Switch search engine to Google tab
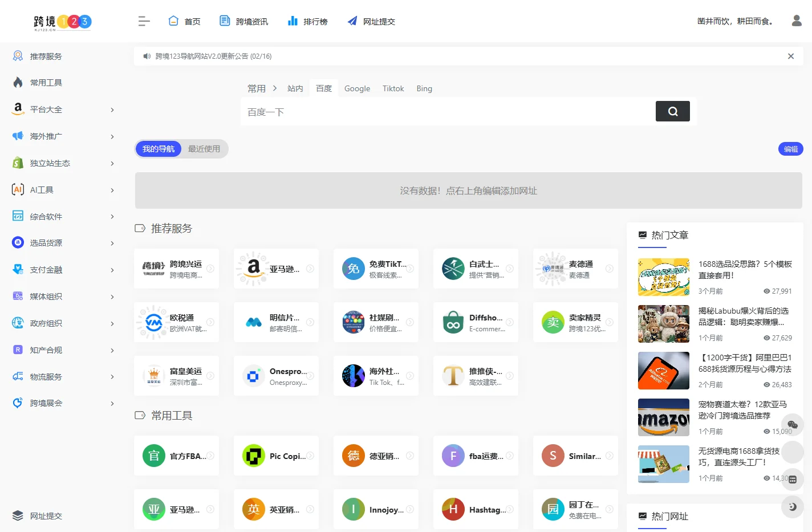This screenshot has height=532, width=812. click(357, 88)
